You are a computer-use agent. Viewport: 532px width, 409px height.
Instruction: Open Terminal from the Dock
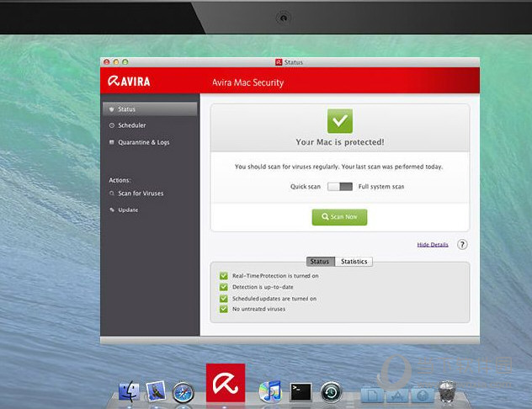301,392
